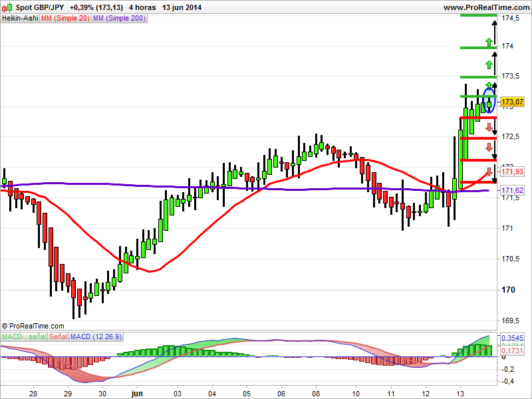Click the 169,5 price axis label

coord(510,321)
